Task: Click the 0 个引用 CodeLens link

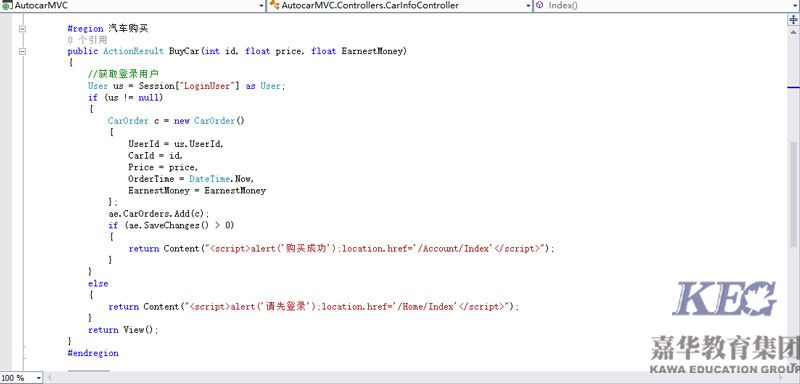Action: [x=87, y=40]
